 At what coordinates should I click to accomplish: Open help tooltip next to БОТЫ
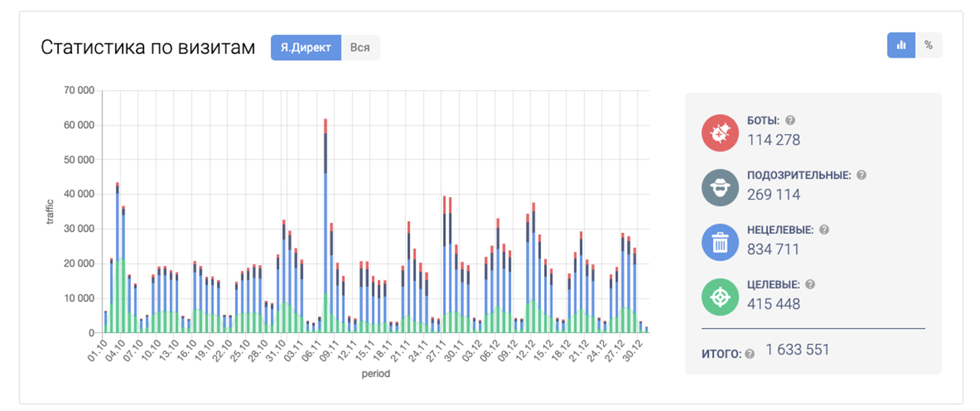point(790,120)
